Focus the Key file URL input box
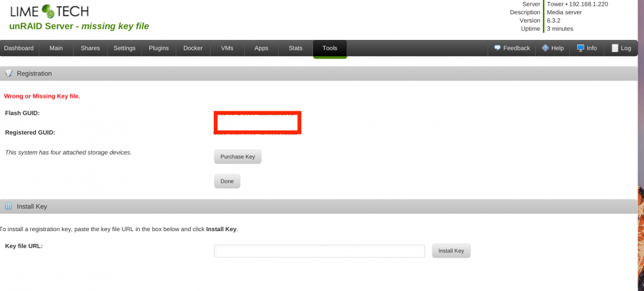 (319, 251)
